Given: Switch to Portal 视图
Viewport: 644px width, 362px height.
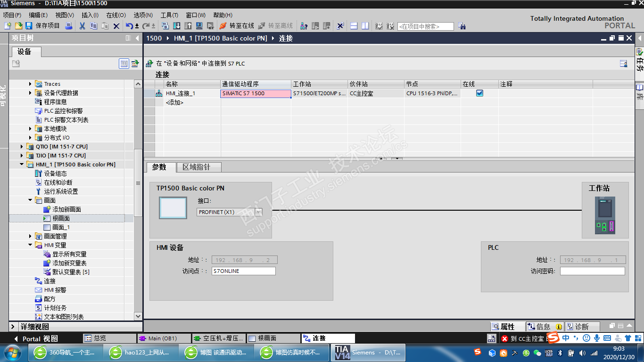Looking at the screenshot, I should (35, 338).
